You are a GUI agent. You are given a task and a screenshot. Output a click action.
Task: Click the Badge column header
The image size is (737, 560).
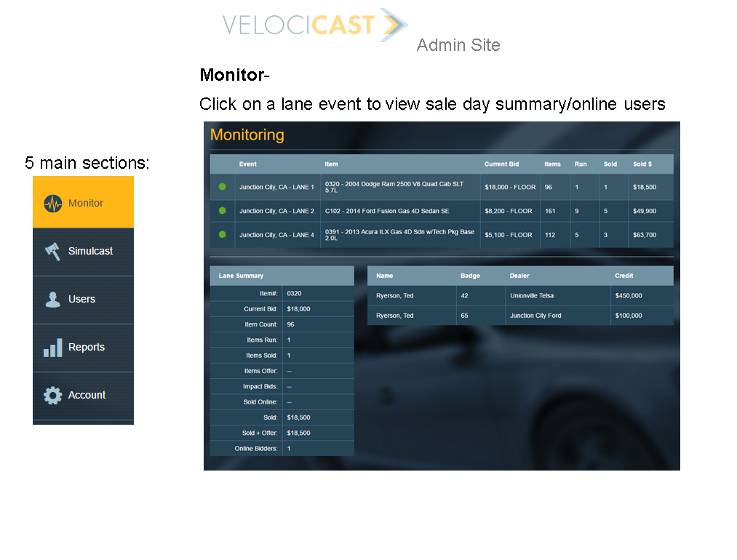pos(470,276)
